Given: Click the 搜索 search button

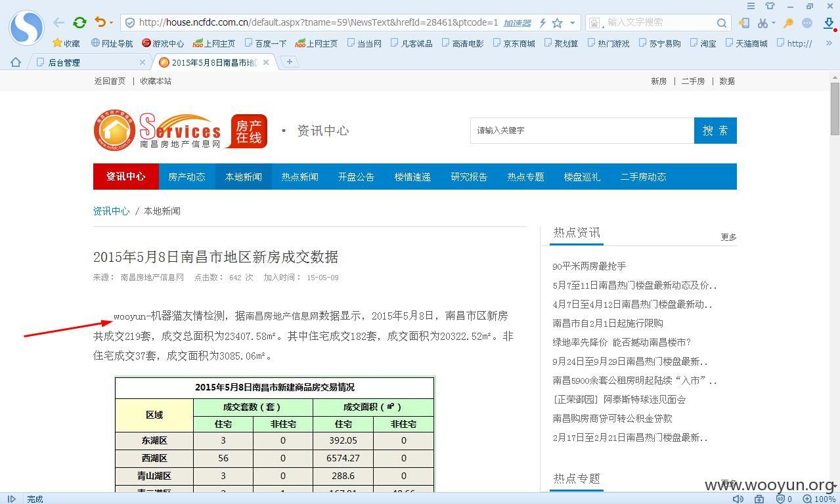Looking at the screenshot, I should (x=715, y=131).
